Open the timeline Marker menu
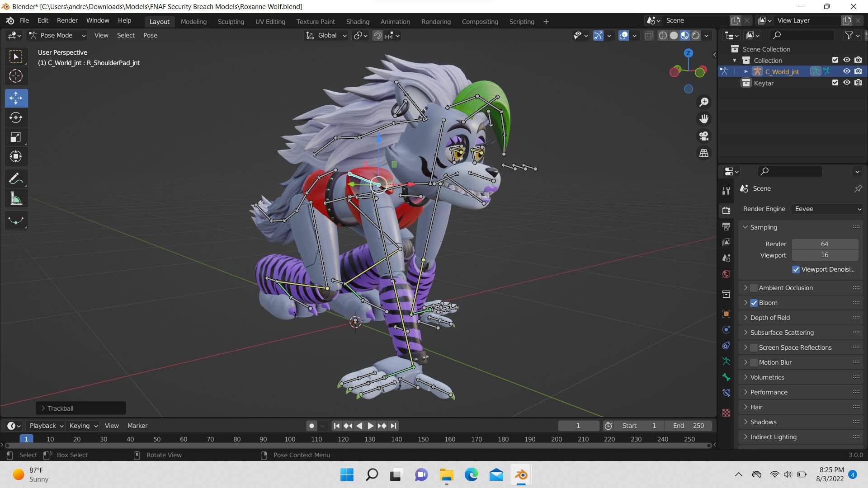Viewport: 868px width, 488px height. click(x=137, y=426)
